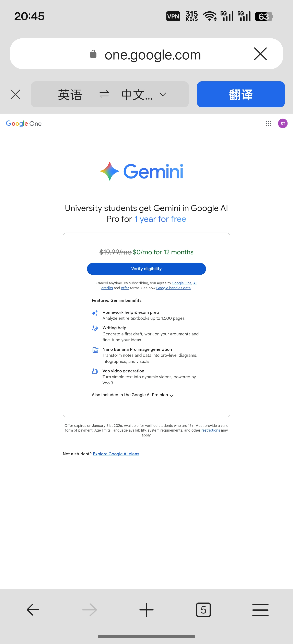Viewport: 293px width, 644px height.
Task: Tap the one.google.com URL field
Action: tap(153, 55)
